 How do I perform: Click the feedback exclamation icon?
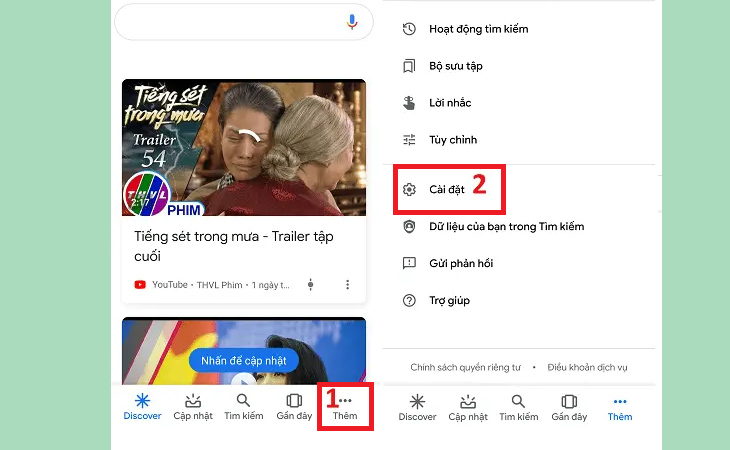click(x=409, y=263)
